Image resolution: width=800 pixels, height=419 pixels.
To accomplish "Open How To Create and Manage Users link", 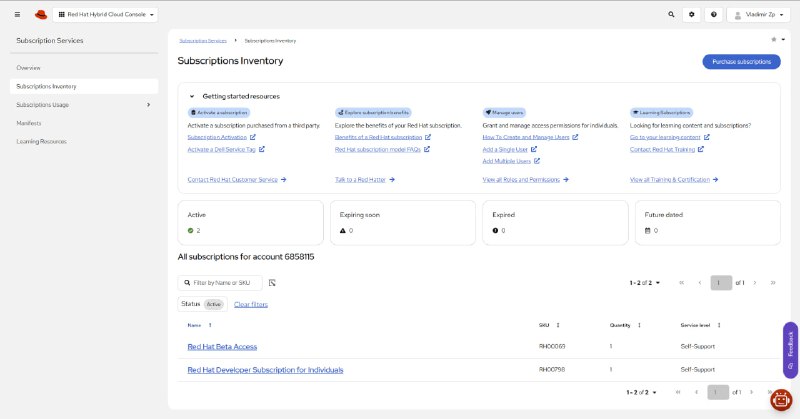I will coord(530,137).
